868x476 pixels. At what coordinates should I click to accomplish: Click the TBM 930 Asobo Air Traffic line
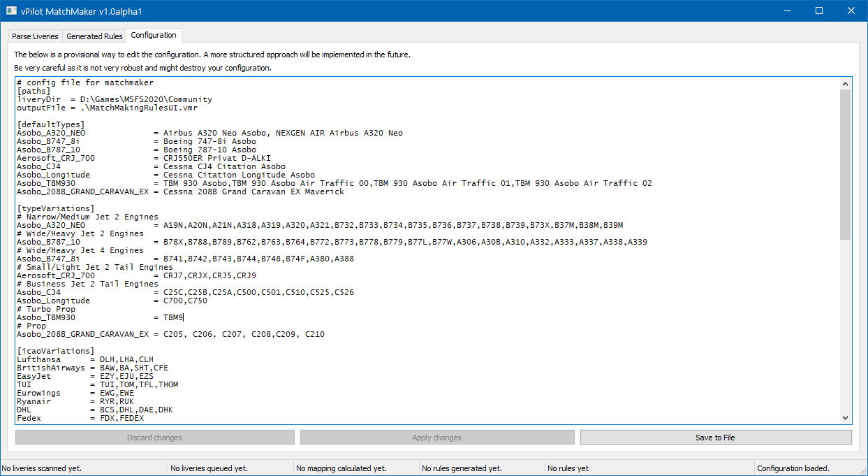(x=334, y=183)
